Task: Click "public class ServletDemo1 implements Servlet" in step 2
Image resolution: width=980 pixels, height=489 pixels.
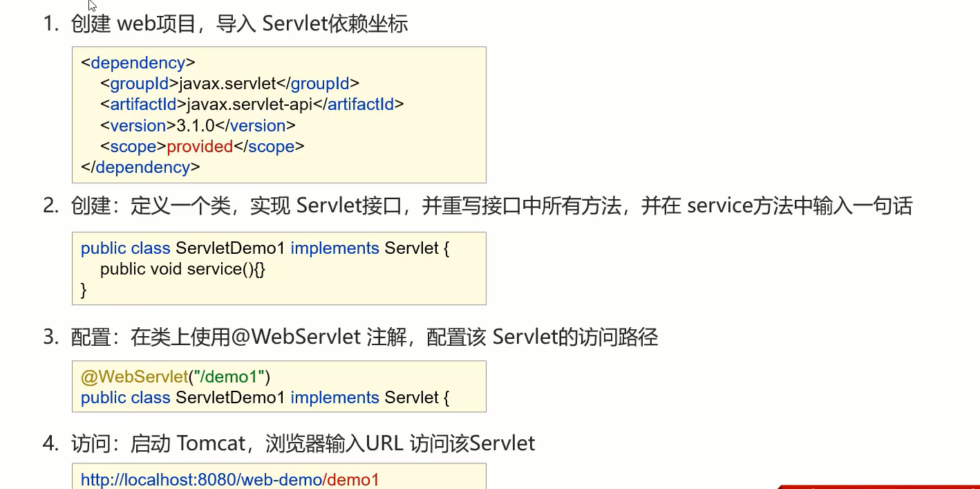Action: coord(265,248)
